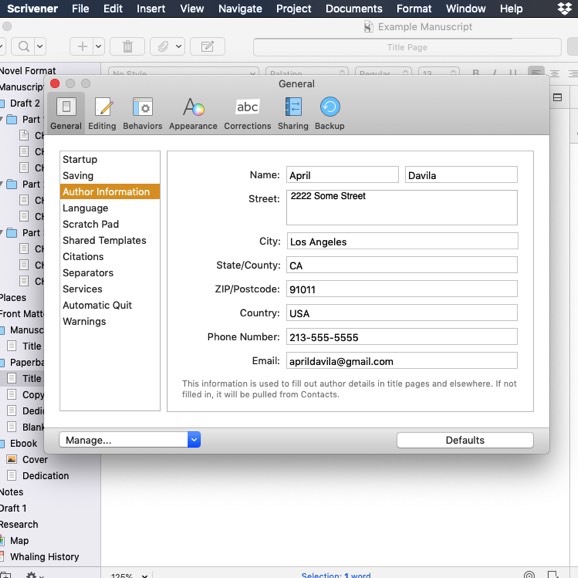578x578 pixels.
Task: Click the Phone Number field
Action: [402, 337]
